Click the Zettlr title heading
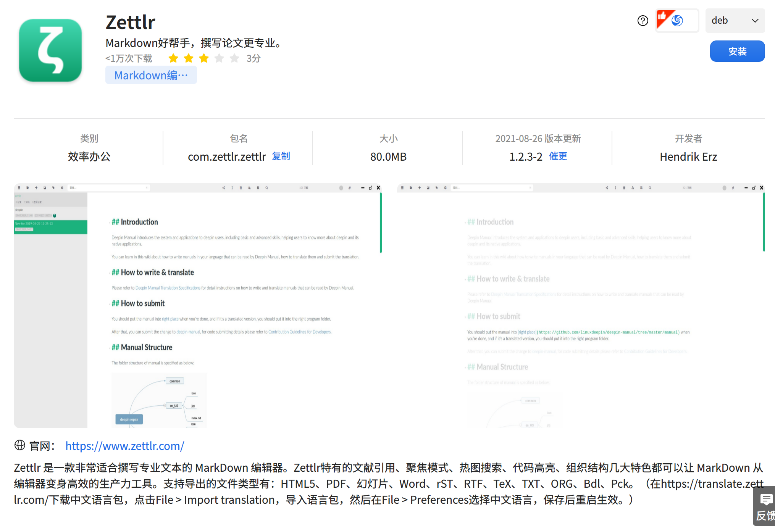Image resolution: width=775 pixels, height=532 pixels. [131, 22]
